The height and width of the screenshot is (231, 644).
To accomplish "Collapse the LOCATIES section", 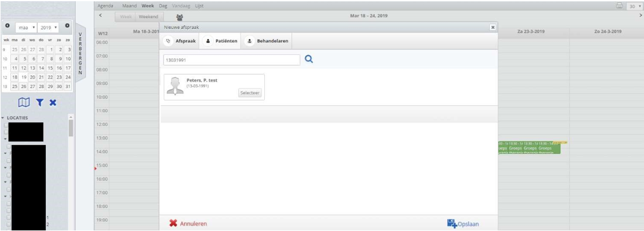I will point(3,118).
